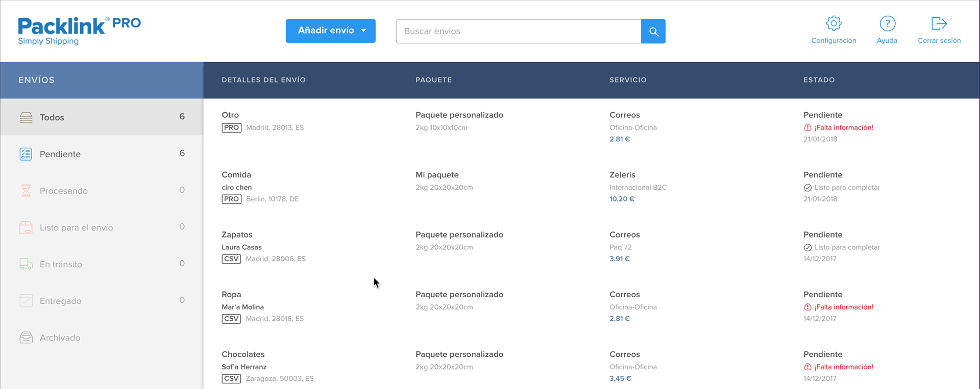Screen dimensions: 980x389
Task: Select the En tránsito truck icon
Action: click(x=26, y=264)
